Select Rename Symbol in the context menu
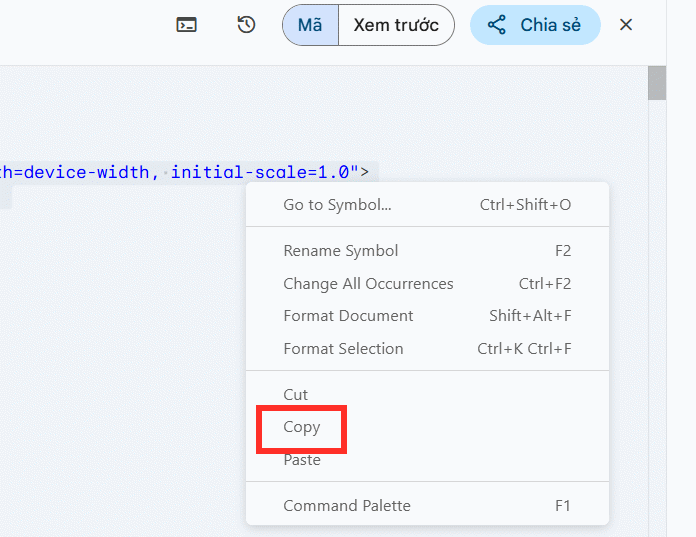The width and height of the screenshot is (696, 537). click(x=341, y=251)
